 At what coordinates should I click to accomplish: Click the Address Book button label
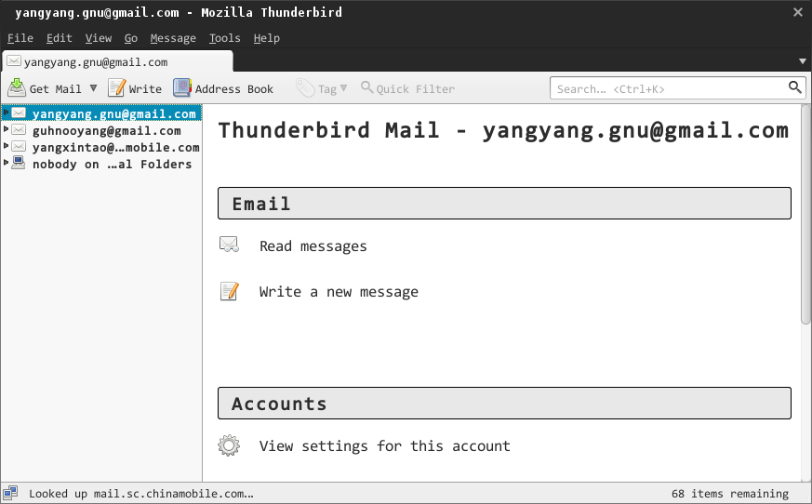pyautogui.click(x=234, y=89)
